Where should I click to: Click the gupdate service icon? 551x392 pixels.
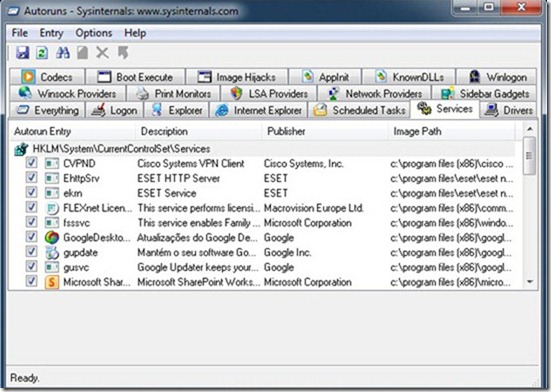pyautogui.click(x=52, y=253)
